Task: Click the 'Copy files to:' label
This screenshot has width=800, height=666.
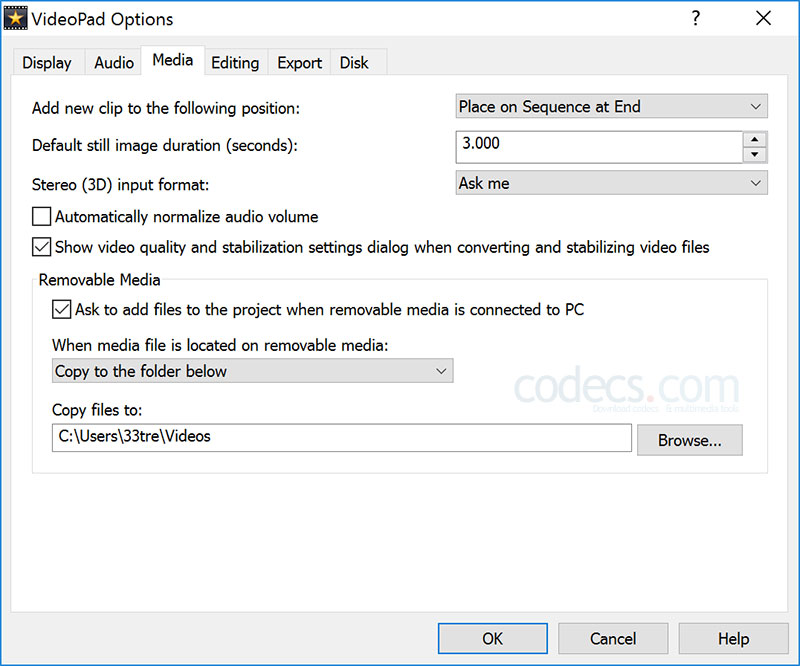Action: (97, 410)
